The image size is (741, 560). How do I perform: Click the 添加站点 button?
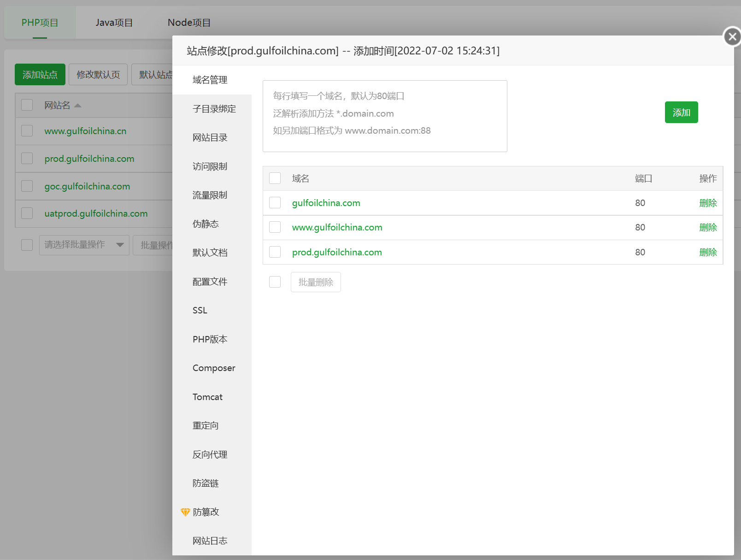[x=40, y=75]
